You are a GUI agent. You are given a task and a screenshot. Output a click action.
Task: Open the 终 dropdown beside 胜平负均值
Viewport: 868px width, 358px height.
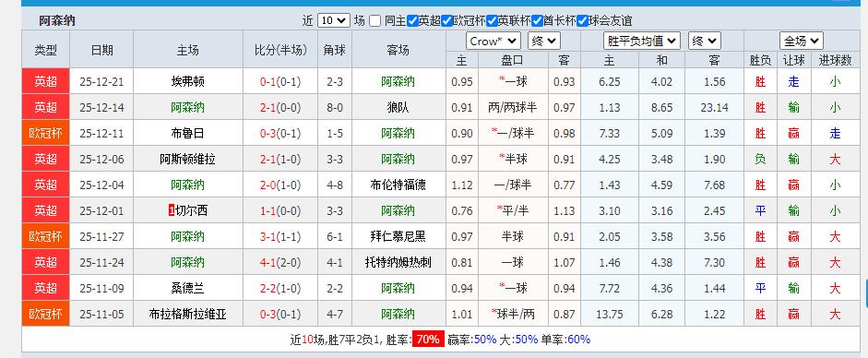pyautogui.click(x=704, y=41)
